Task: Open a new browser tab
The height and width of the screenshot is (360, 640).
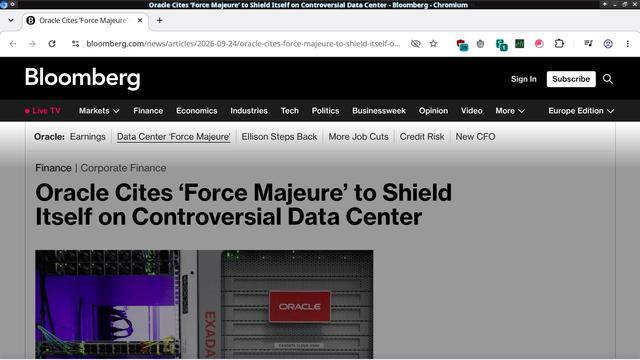Action: click(160, 20)
